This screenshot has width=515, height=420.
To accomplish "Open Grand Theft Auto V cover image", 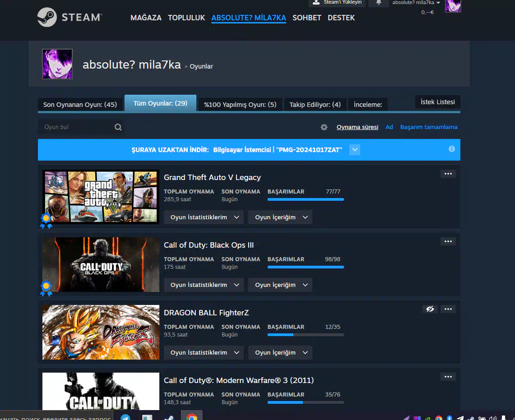I will click(101, 197).
